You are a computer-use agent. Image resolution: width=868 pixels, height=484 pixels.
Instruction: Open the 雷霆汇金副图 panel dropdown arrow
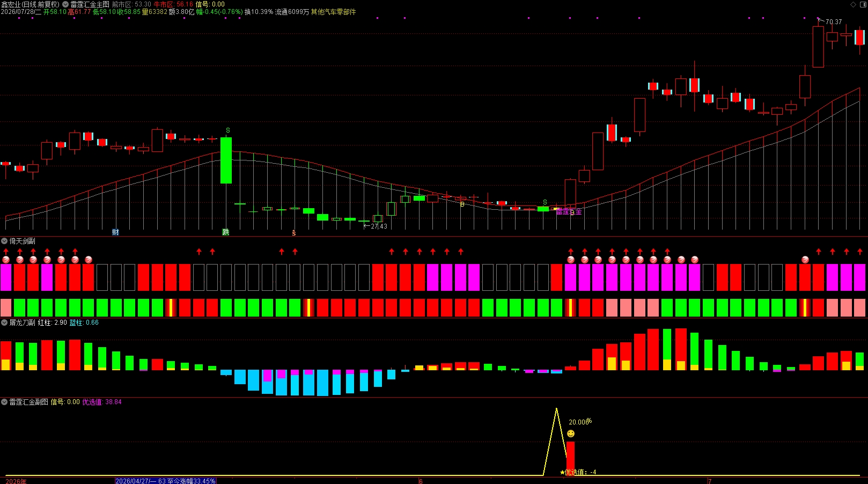pyautogui.click(x=4, y=402)
